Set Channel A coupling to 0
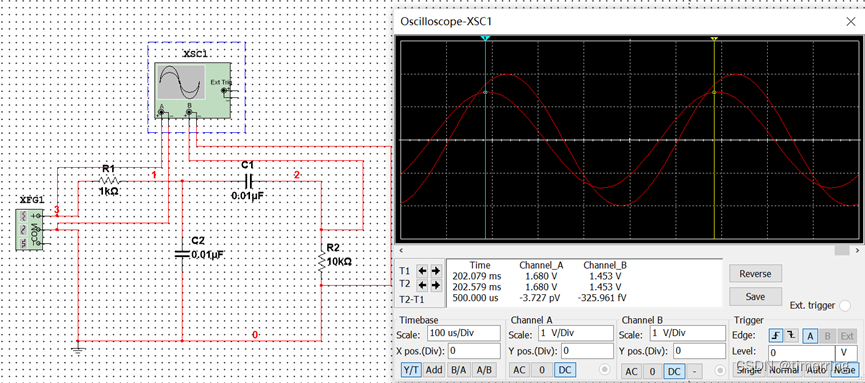This screenshot has height=383, width=865. 542,370
